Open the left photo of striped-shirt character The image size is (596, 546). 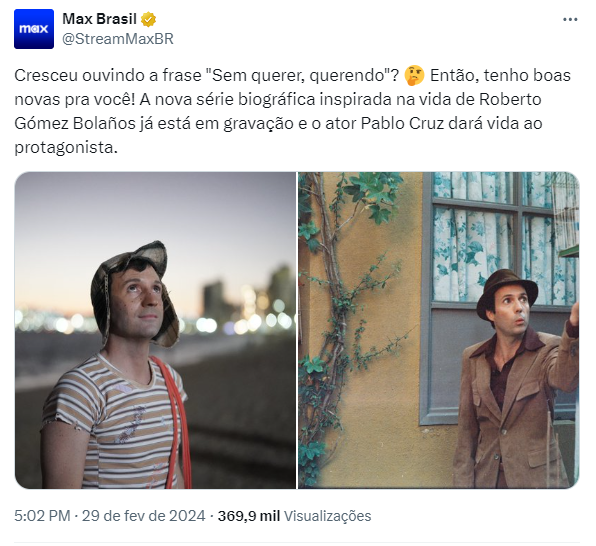(x=155, y=330)
